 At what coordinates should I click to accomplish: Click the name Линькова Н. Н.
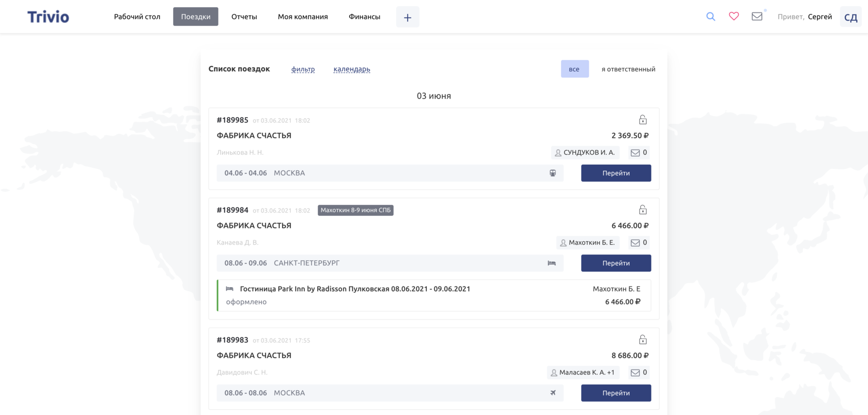pos(240,152)
